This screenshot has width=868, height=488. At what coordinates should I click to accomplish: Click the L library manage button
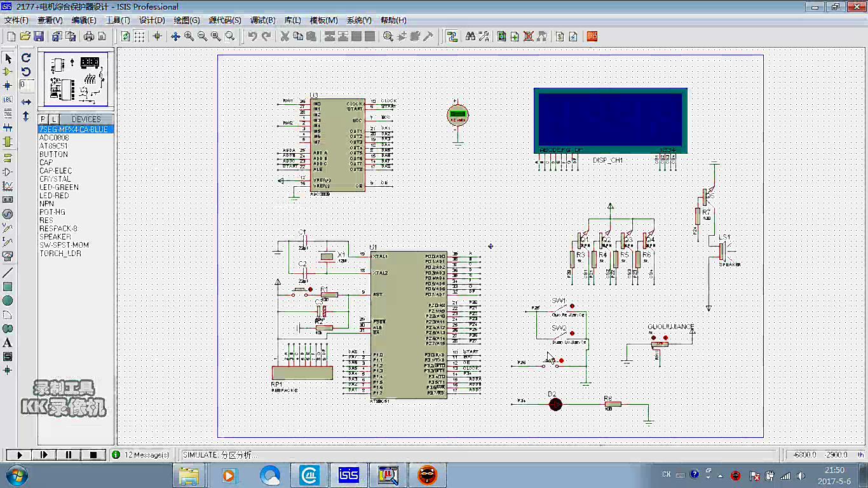[x=54, y=119]
